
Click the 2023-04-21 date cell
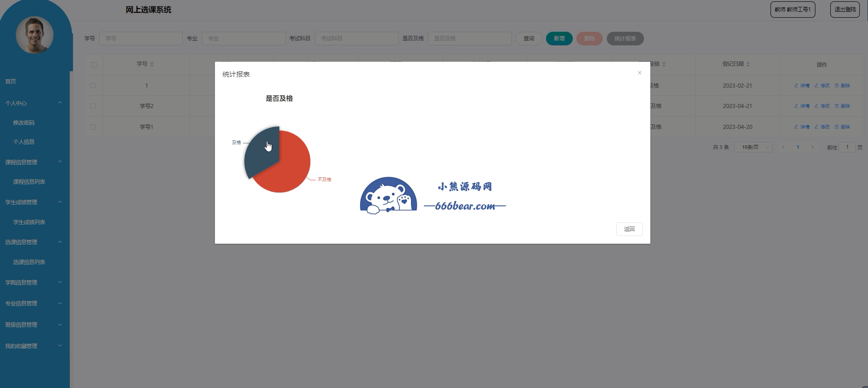coord(737,106)
